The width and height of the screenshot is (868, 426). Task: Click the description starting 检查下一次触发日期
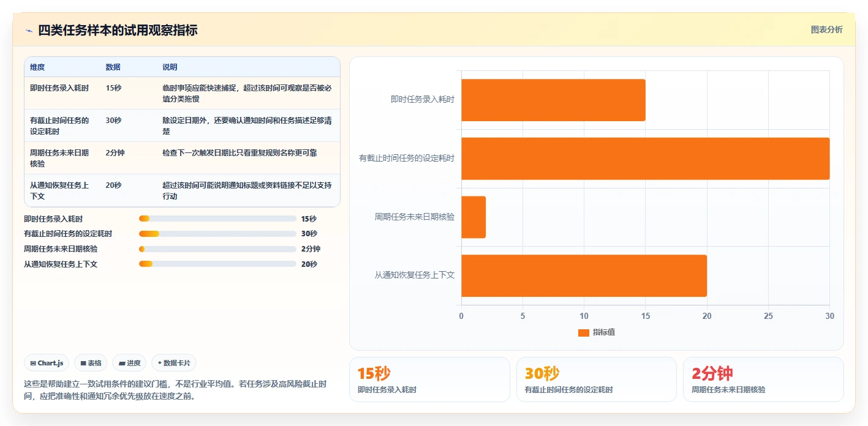click(x=240, y=153)
